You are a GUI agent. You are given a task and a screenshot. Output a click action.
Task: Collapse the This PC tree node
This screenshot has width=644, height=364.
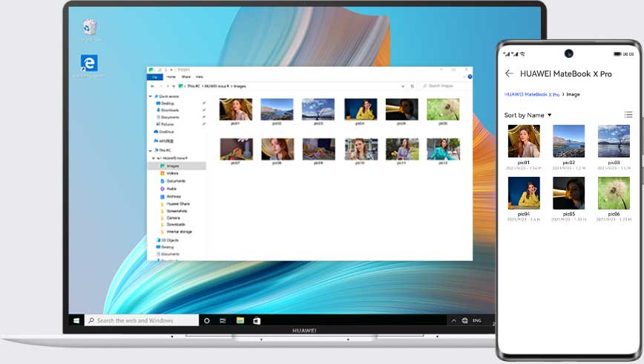[x=151, y=151]
